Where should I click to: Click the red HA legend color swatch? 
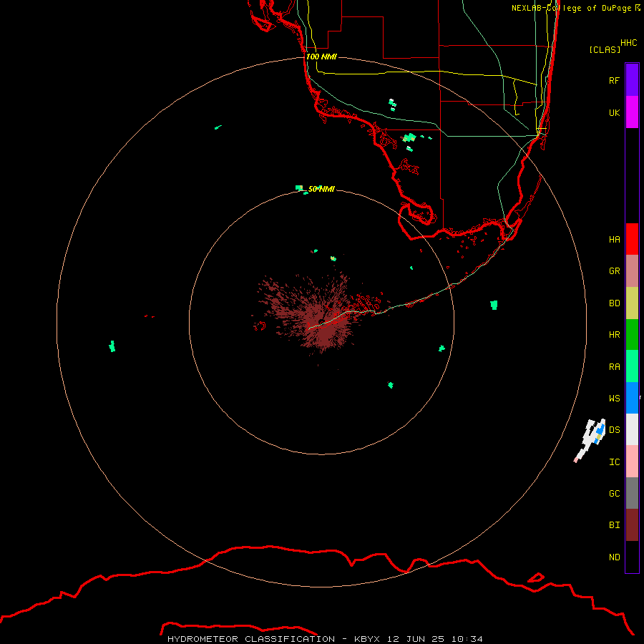coord(632,239)
